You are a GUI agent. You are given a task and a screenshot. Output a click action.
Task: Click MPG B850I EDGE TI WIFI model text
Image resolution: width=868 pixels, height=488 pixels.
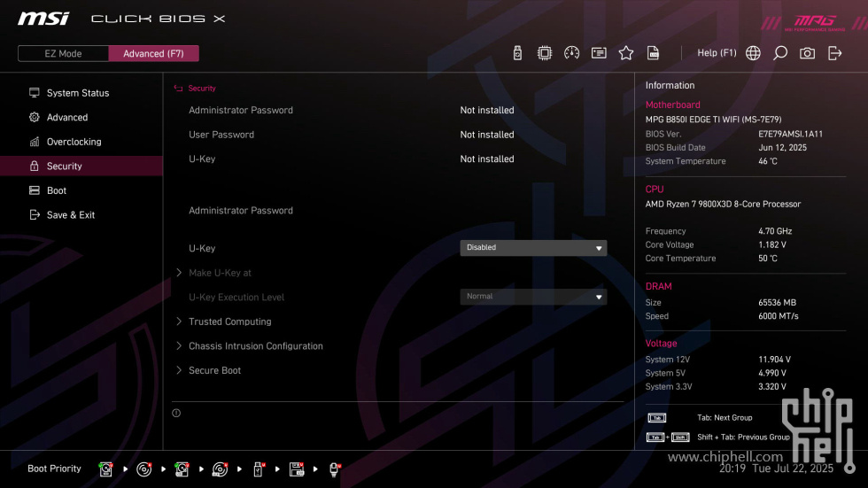[x=714, y=120]
